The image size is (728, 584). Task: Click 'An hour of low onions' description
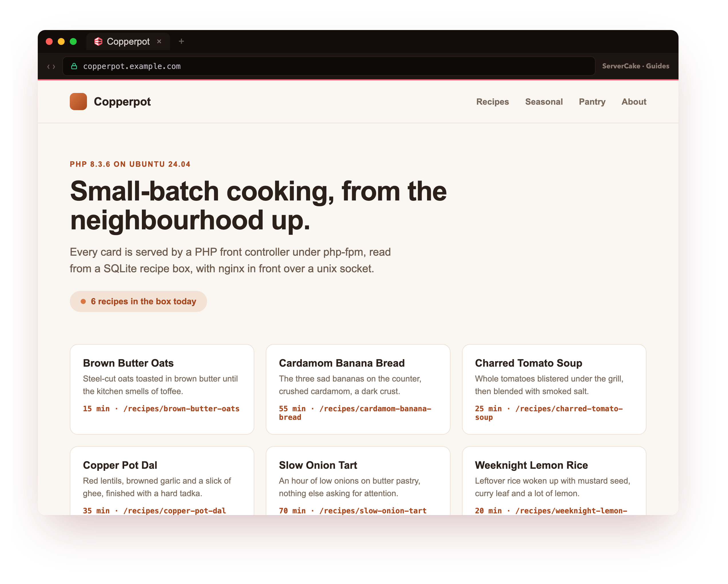(350, 487)
